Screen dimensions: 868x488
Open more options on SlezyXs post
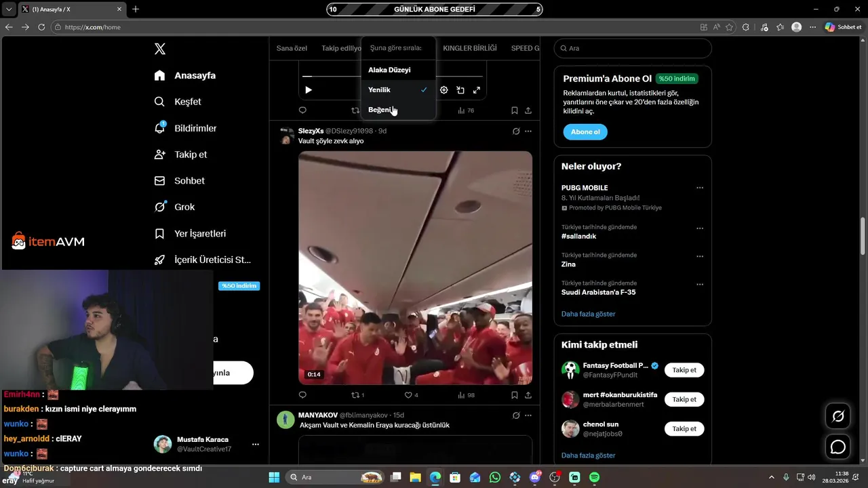[528, 131]
